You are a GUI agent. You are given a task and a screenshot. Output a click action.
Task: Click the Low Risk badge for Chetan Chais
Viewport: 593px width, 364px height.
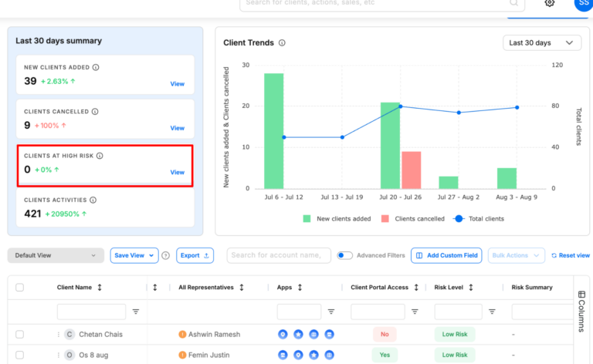coord(455,334)
